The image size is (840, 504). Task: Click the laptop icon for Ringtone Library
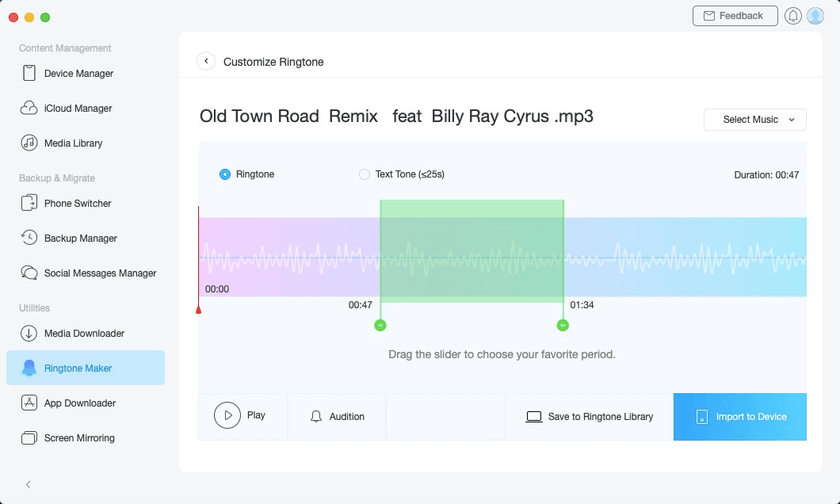533,417
